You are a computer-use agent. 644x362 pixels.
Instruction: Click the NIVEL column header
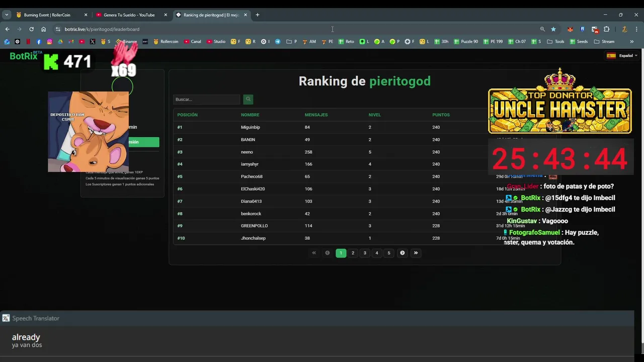(374, 115)
